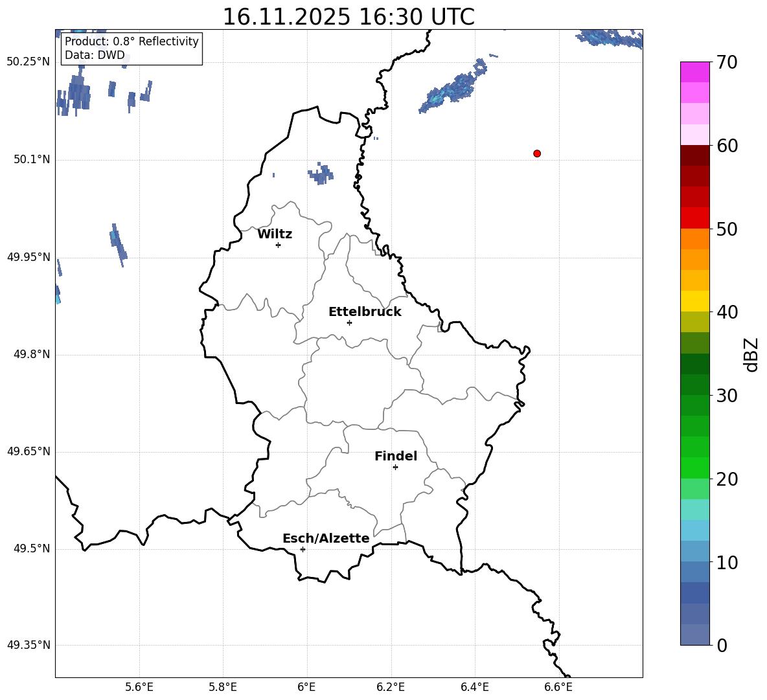
Task: Click the 6.2°E longitude label
Action: point(391,687)
